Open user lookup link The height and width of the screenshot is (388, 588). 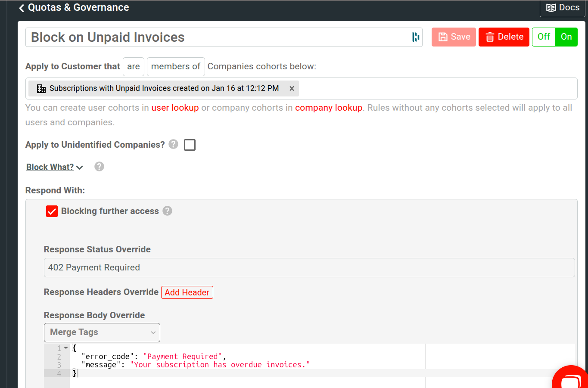click(x=175, y=108)
